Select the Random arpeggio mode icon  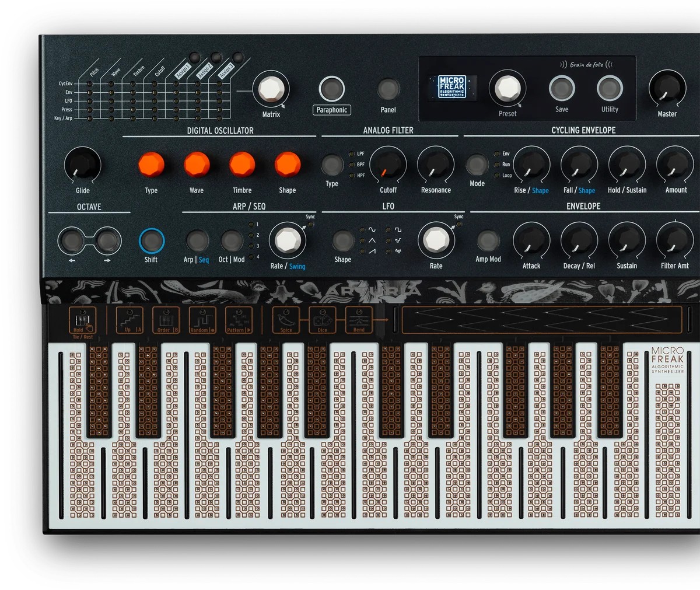[202, 320]
